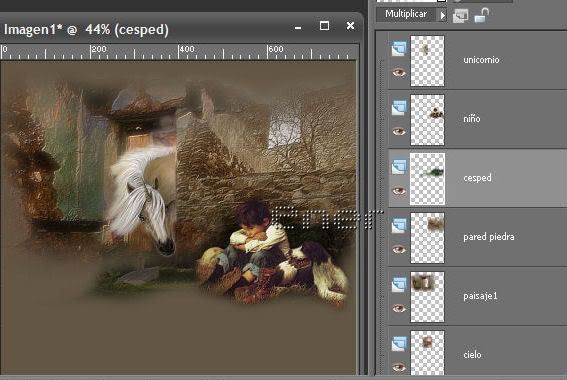Select the cielo layer thumbnail
Image resolution: width=567 pixels, height=380 pixels.
point(427,353)
